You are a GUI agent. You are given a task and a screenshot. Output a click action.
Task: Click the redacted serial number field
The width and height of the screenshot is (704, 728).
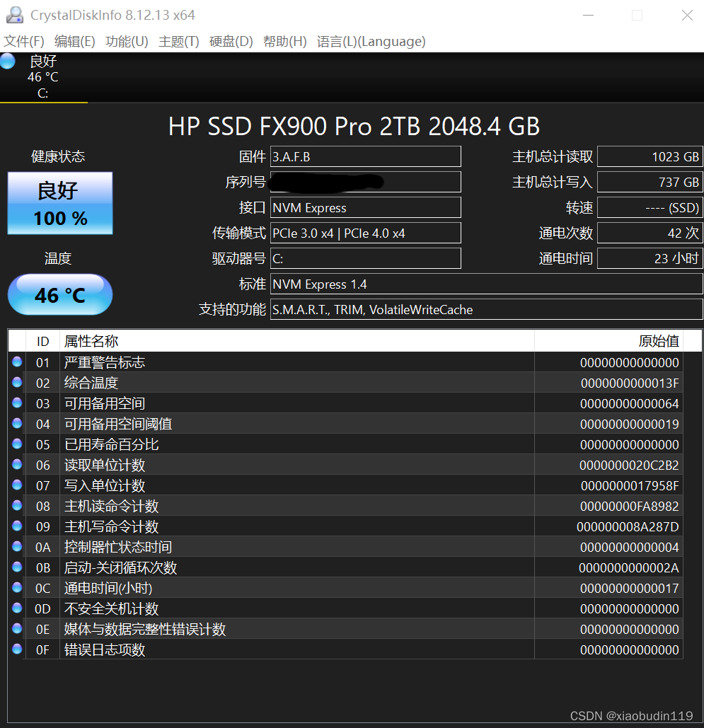coord(366,182)
